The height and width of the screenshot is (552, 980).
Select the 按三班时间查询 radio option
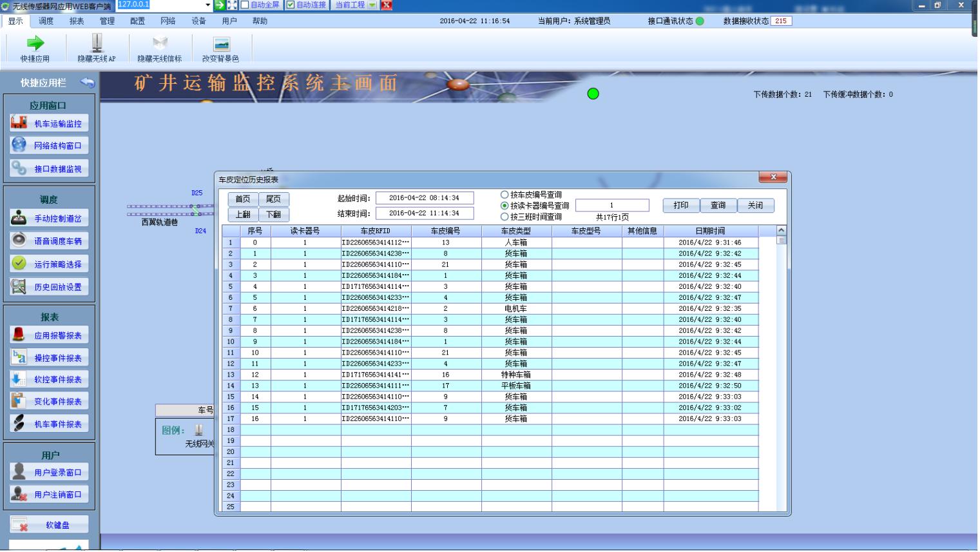(x=504, y=217)
